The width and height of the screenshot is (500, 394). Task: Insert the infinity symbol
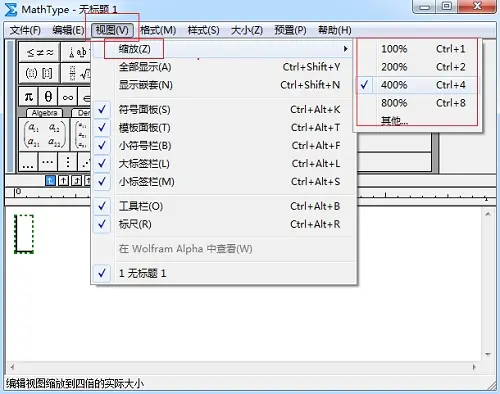coord(68,97)
